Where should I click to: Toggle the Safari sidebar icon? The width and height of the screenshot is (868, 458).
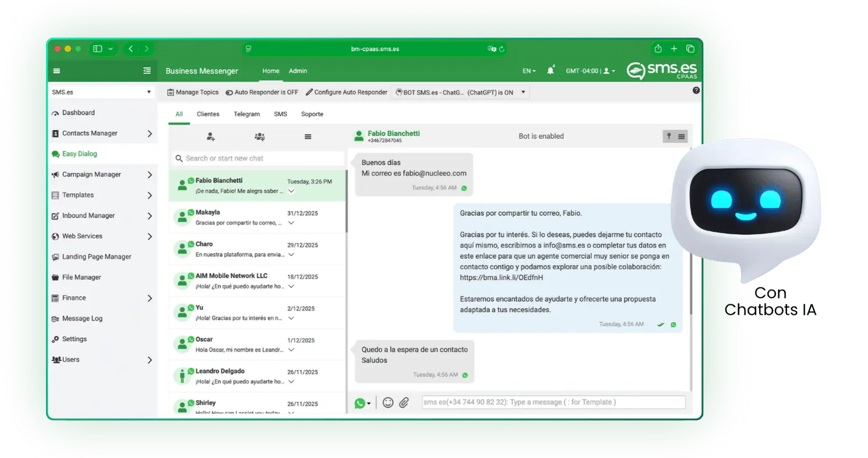click(98, 49)
